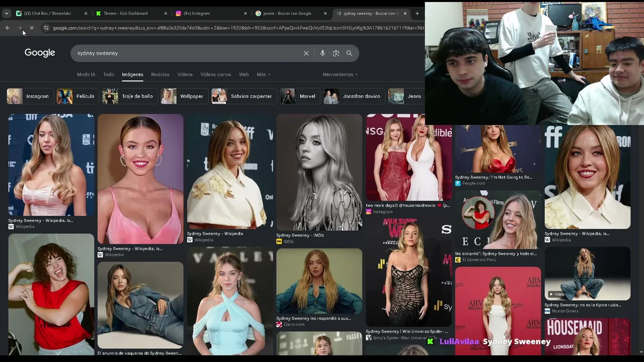
Task: Open 'Me encantó' El Comercio caption link
Action: tap(496, 253)
